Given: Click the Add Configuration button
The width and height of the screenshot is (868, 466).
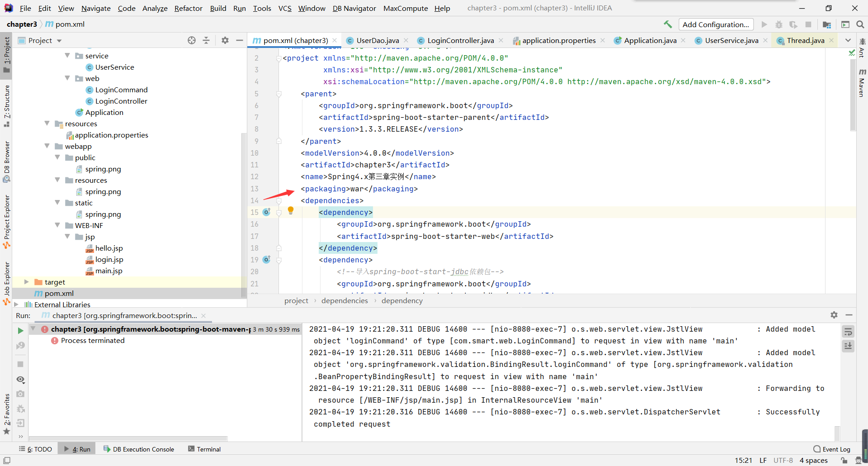Looking at the screenshot, I should point(716,24).
